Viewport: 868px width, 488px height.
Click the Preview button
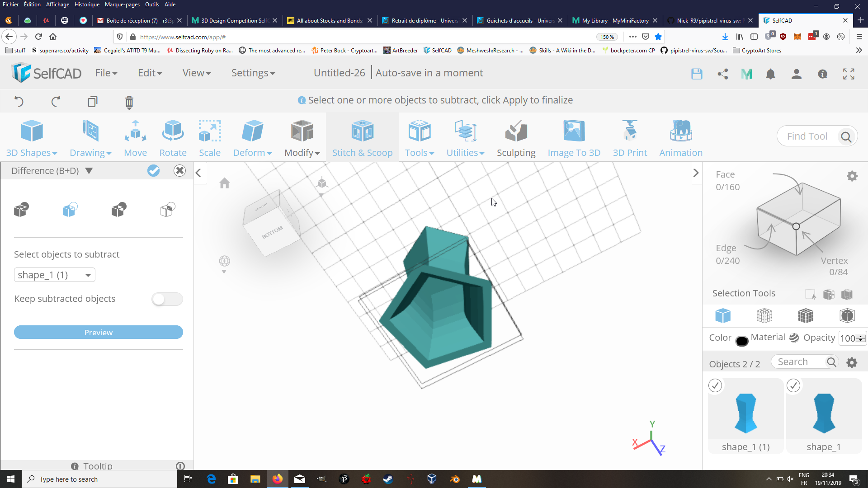(x=99, y=332)
